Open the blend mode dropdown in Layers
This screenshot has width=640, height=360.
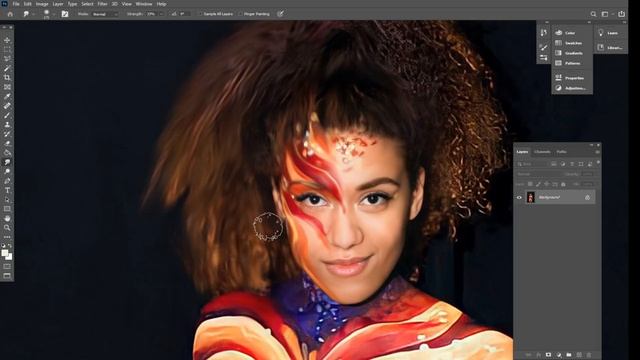(x=538, y=174)
